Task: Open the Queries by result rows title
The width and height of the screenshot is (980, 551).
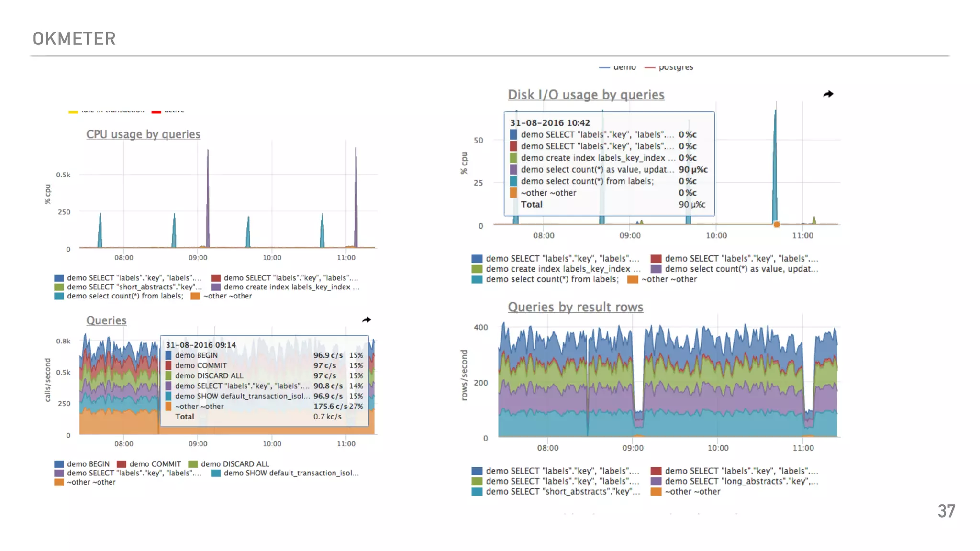Action: coord(575,307)
